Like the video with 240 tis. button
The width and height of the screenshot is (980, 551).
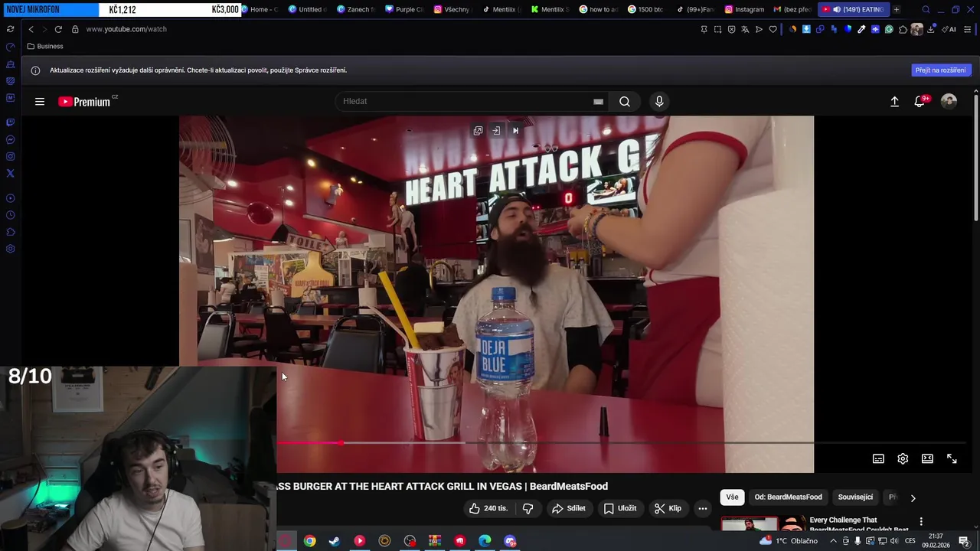488,508
